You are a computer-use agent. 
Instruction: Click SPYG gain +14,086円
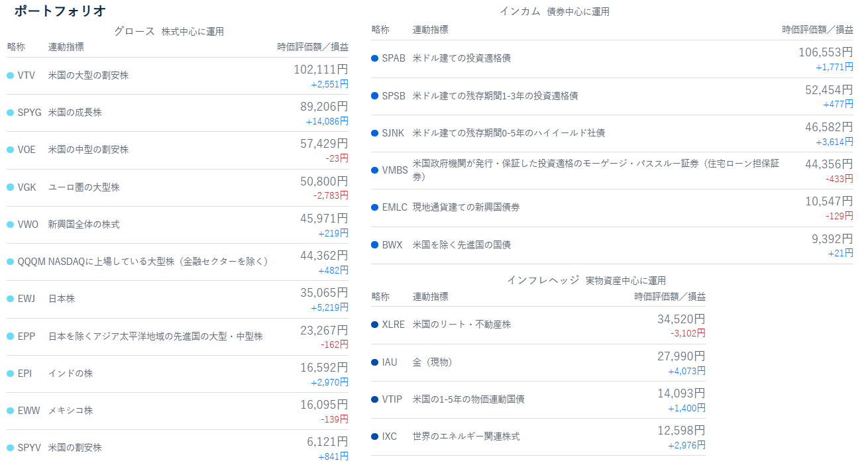[x=327, y=121]
